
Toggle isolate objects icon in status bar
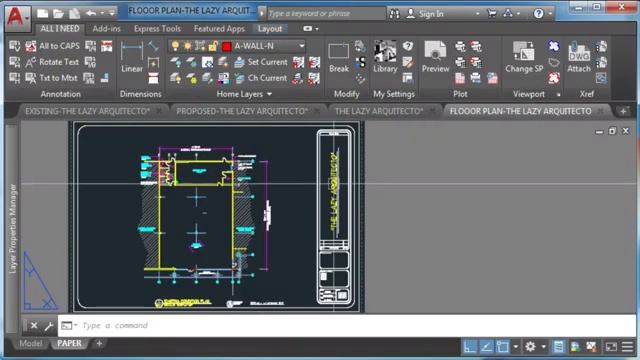(591, 347)
